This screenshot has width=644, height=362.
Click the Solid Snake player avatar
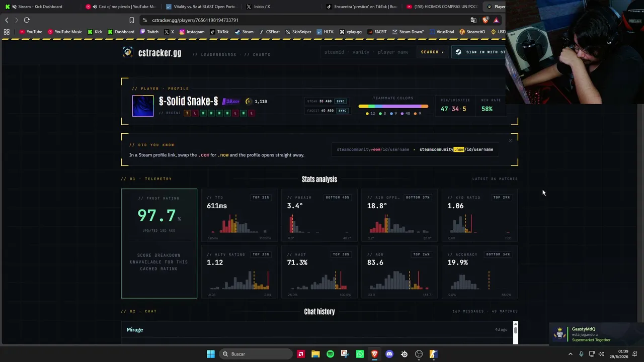tap(143, 106)
